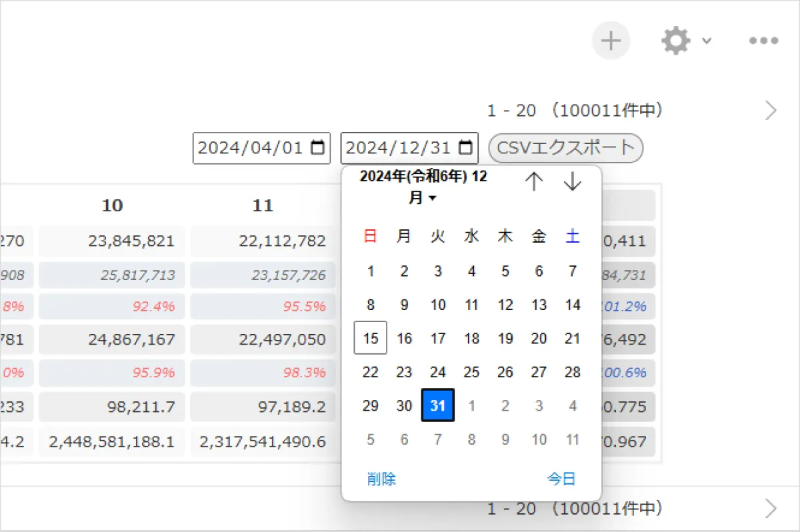Open calendar picker on 2024/04/01 field
The width and height of the screenshot is (800, 532).
click(x=318, y=148)
